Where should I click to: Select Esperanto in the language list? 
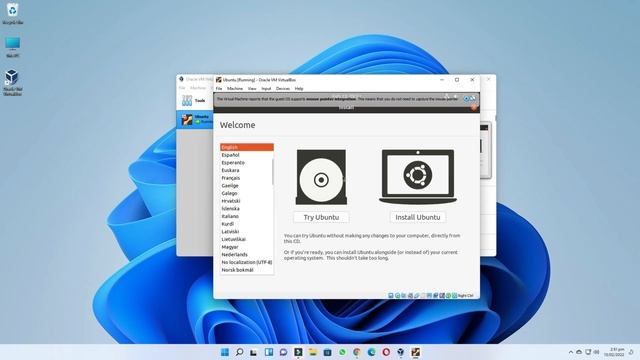[247, 162]
